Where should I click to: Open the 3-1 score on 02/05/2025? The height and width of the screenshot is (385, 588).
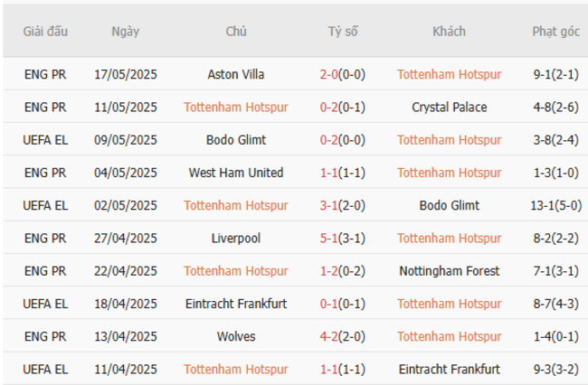[x=329, y=205]
